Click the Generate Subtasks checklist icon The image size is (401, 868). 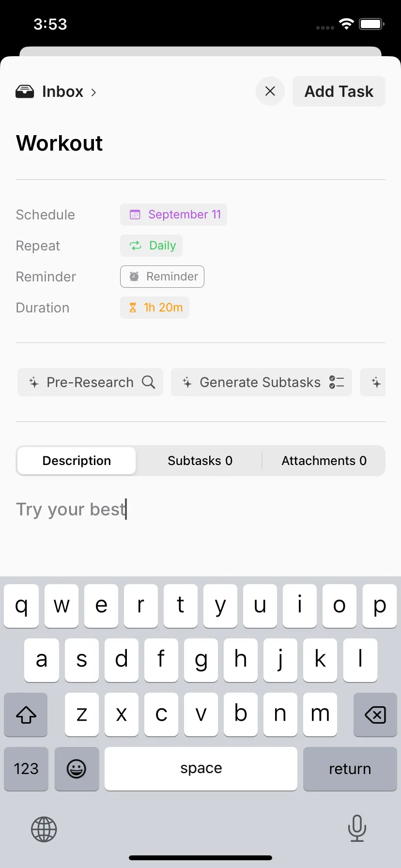tap(337, 382)
